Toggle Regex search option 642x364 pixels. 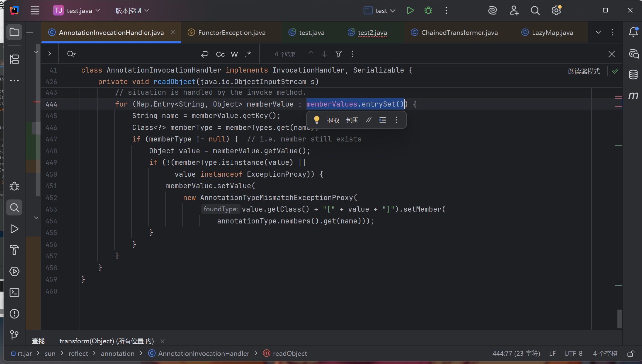[248, 54]
